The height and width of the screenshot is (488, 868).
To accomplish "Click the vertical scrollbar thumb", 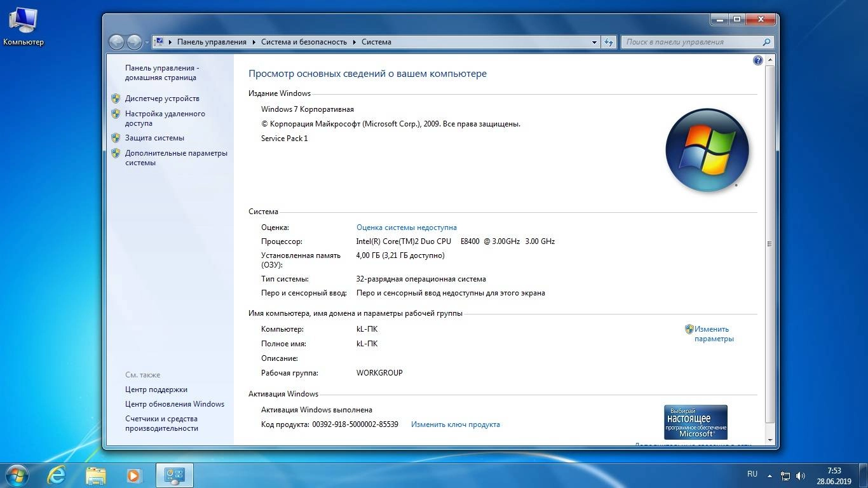I will [770, 244].
